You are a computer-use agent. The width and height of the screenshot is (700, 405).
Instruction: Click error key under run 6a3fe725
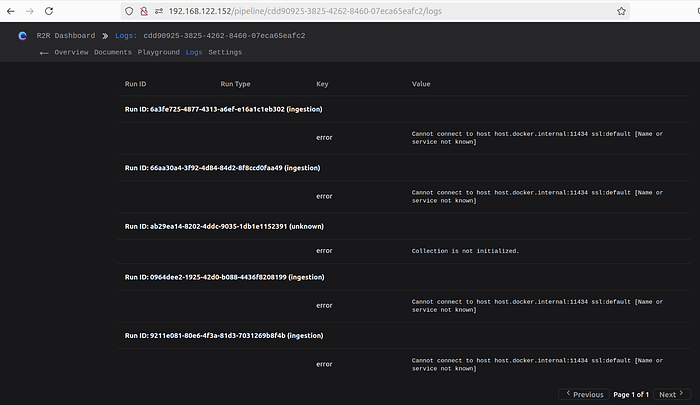click(x=324, y=138)
